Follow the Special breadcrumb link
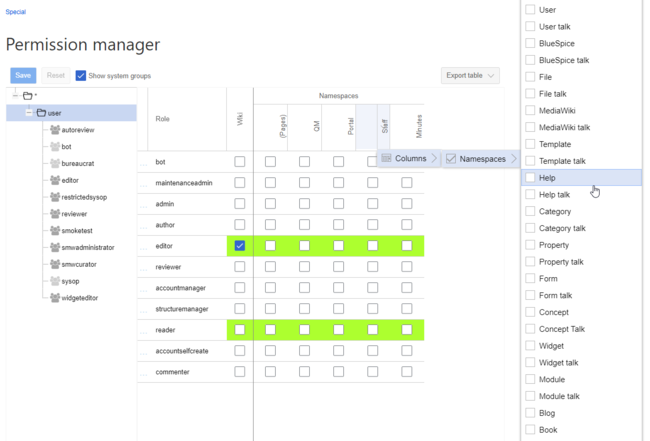650x441 pixels. (x=16, y=12)
